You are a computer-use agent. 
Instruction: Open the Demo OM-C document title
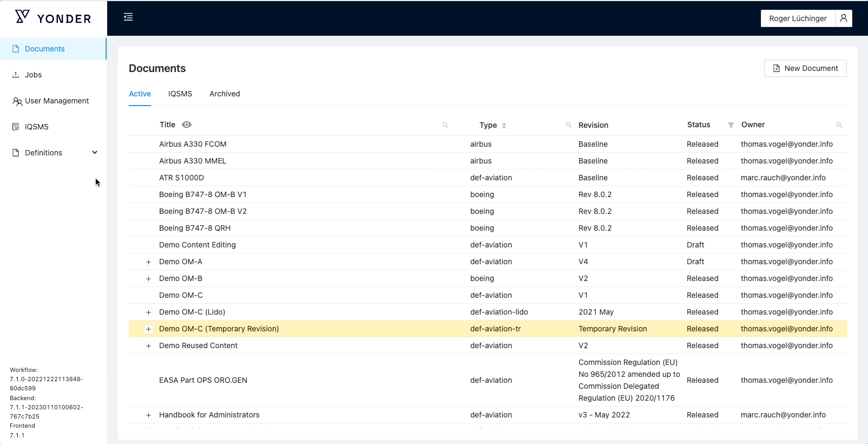pyautogui.click(x=181, y=295)
